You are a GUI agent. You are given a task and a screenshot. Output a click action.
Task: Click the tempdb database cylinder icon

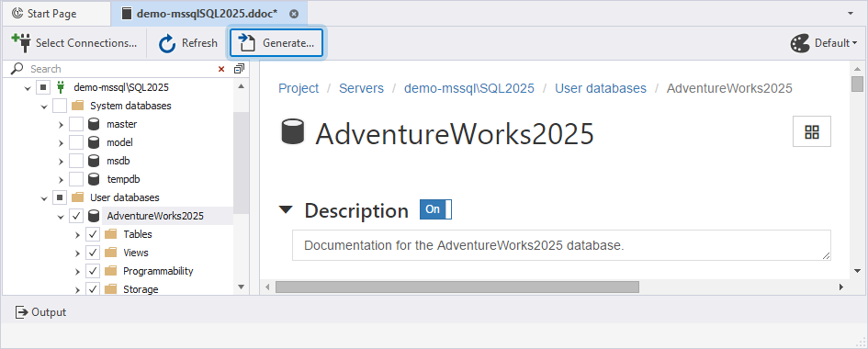coord(94,179)
